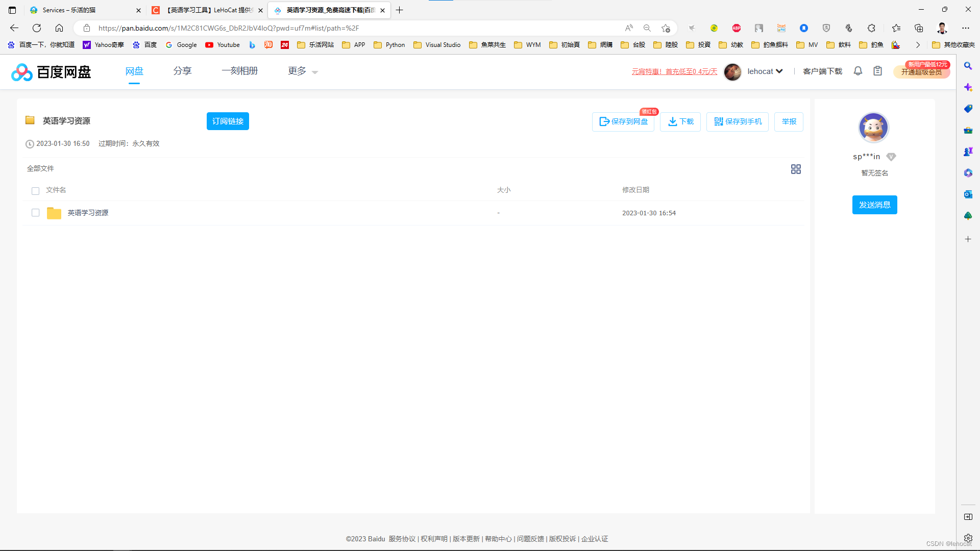Open the clipboard task list icon
The height and width of the screenshot is (551, 980).
tap(877, 71)
